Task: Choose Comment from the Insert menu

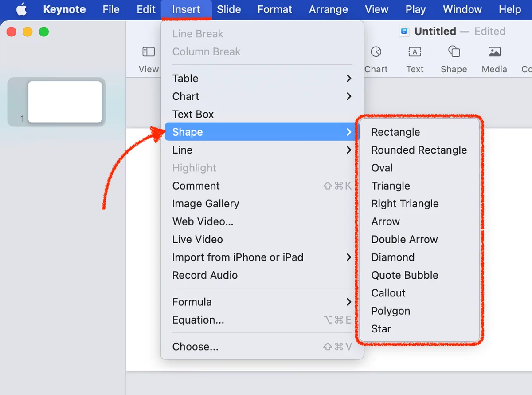Action: point(262,186)
